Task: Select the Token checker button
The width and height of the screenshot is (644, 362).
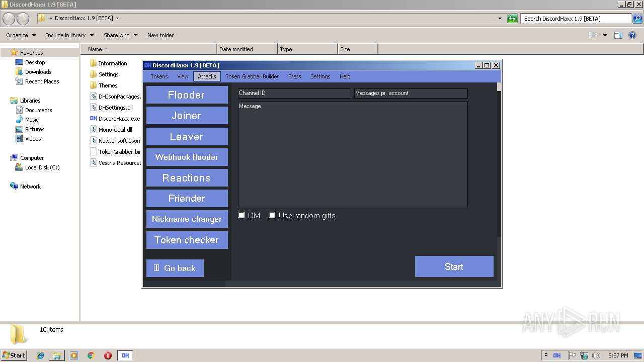Action: [x=187, y=240]
